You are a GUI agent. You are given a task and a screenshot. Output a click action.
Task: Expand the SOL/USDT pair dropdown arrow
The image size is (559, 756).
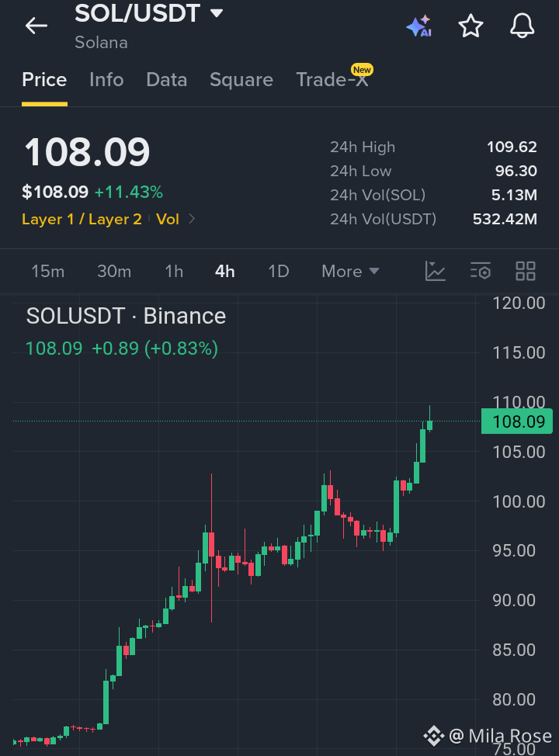[x=217, y=13]
